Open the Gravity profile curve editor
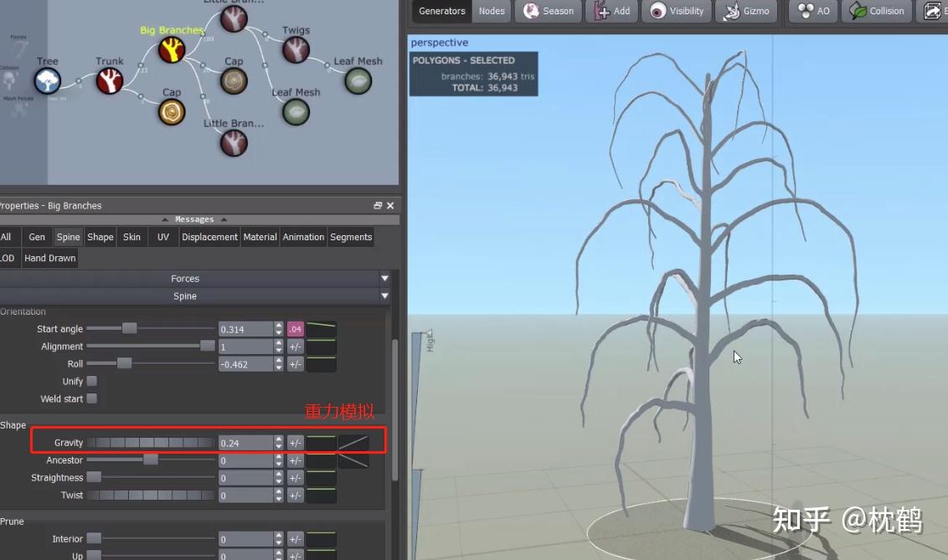The height and width of the screenshot is (560, 948). click(x=353, y=443)
